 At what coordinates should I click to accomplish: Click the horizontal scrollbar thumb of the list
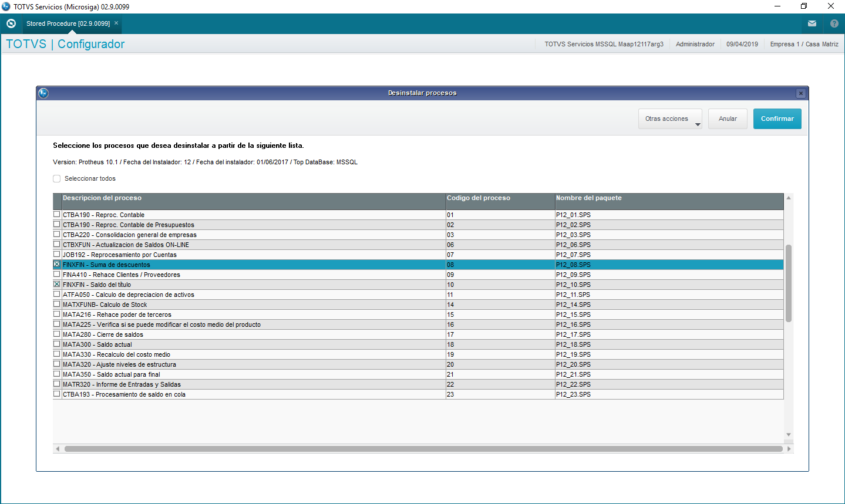[x=423, y=449]
